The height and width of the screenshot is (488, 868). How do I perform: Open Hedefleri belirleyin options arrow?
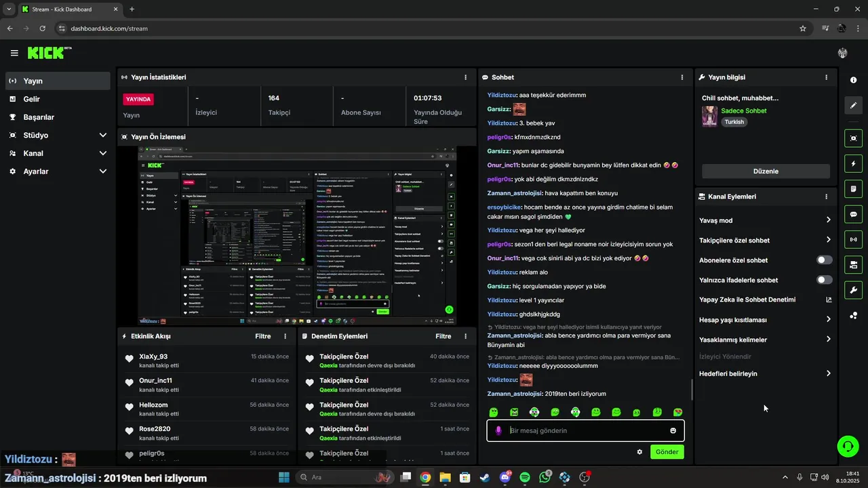click(828, 373)
